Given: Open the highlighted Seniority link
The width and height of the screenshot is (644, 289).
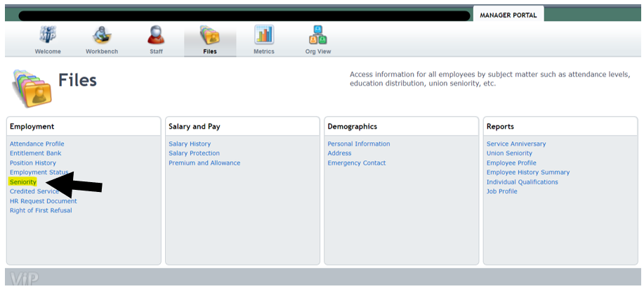Looking at the screenshot, I should tap(23, 182).
